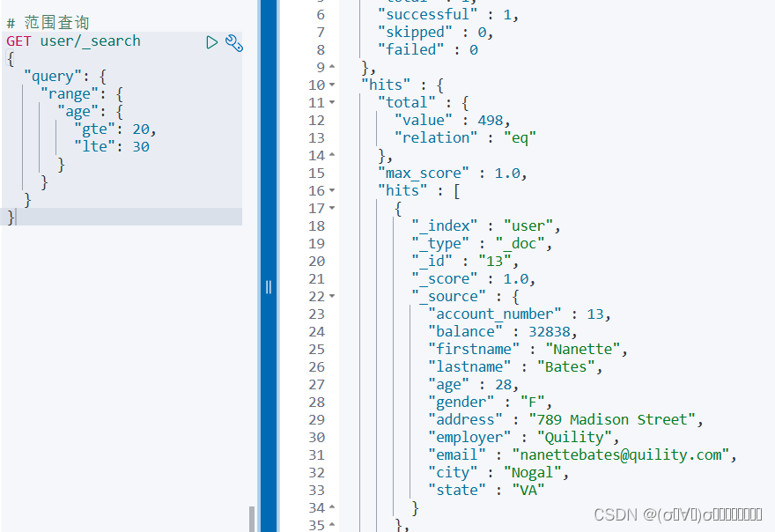
Task: Click the "lastname" : "Bates" line
Action: tap(515, 367)
